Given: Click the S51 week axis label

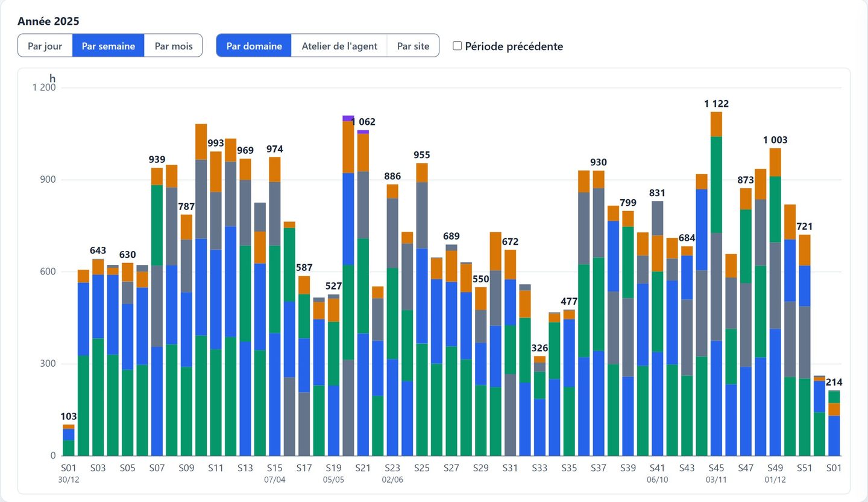Looking at the screenshot, I should coord(805,468).
